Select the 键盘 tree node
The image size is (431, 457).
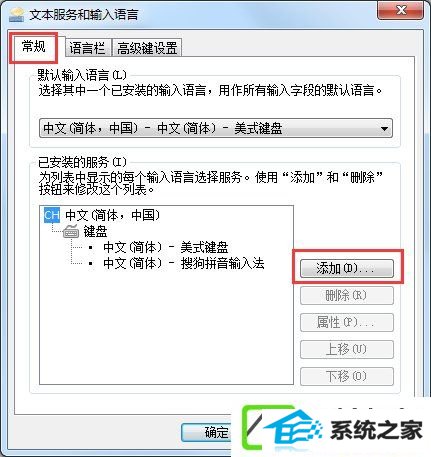coord(95,231)
